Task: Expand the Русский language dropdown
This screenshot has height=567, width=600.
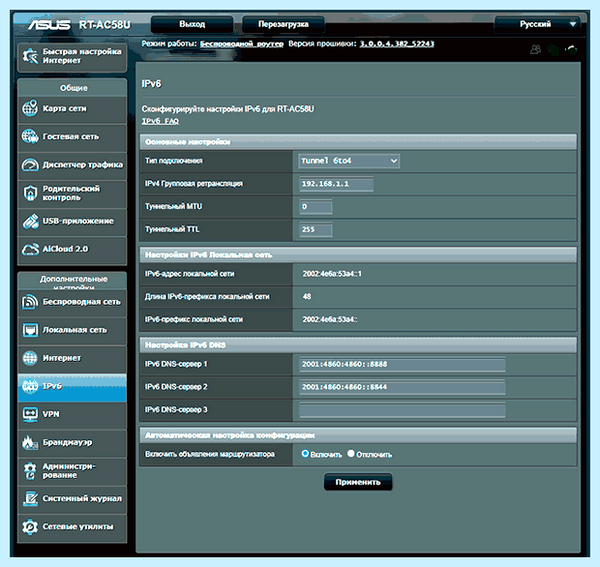Action: click(537, 24)
